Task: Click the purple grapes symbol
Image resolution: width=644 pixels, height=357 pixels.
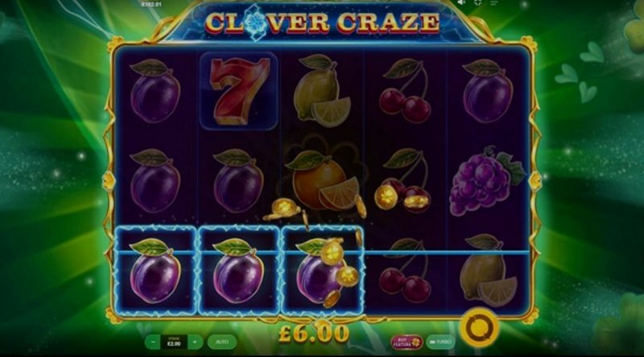Action: [486, 181]
